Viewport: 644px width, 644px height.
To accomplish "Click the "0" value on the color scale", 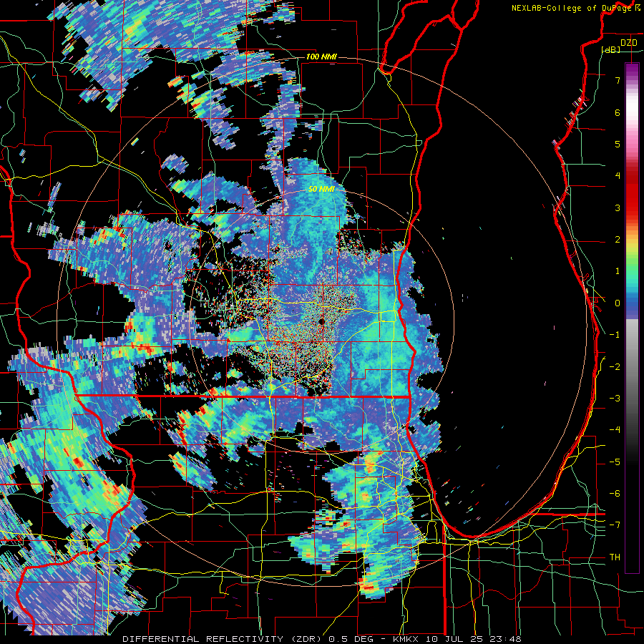I will pyautogui.click(x=618, y=303).
